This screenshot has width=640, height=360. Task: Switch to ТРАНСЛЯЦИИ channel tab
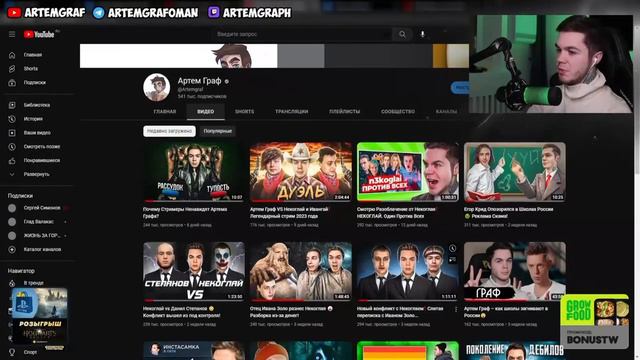click(x=291, y=111)
